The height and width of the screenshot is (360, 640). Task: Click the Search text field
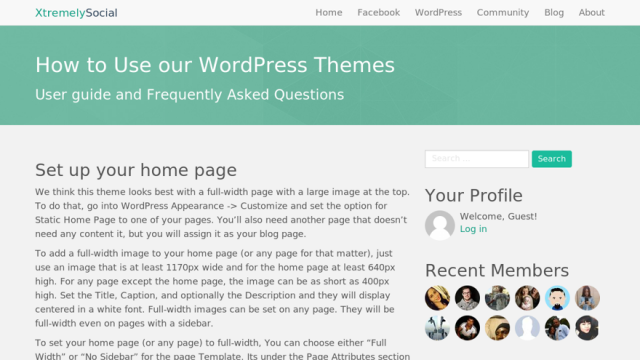tap(477, 159)
